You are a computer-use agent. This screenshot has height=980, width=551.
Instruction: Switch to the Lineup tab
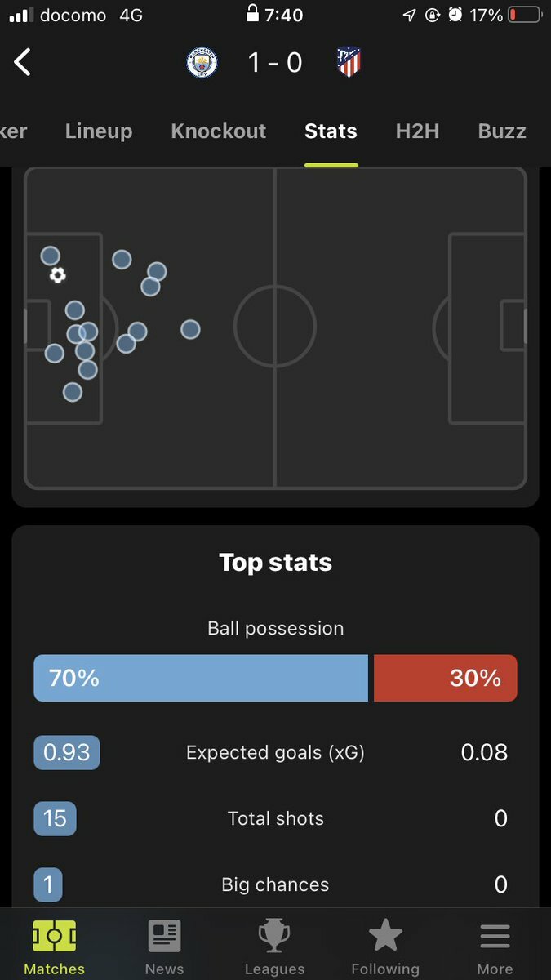point(99,131)
